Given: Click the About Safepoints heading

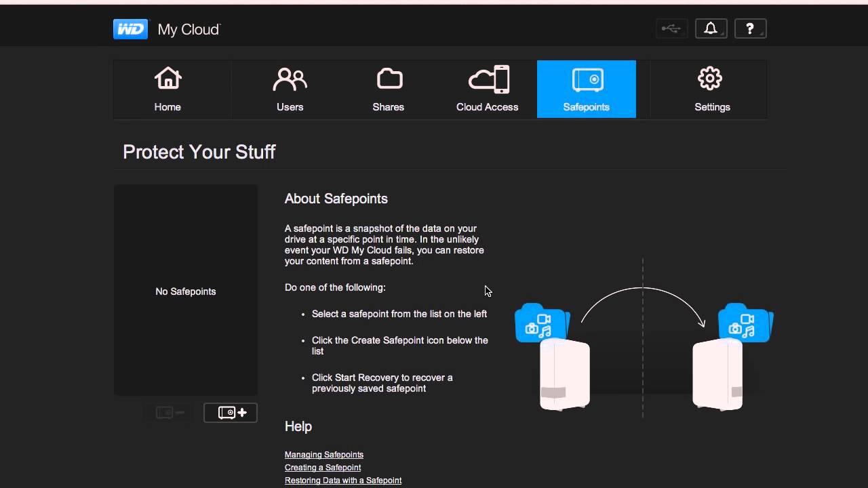Looking at the screenshot, I should (x=336, y=199).
